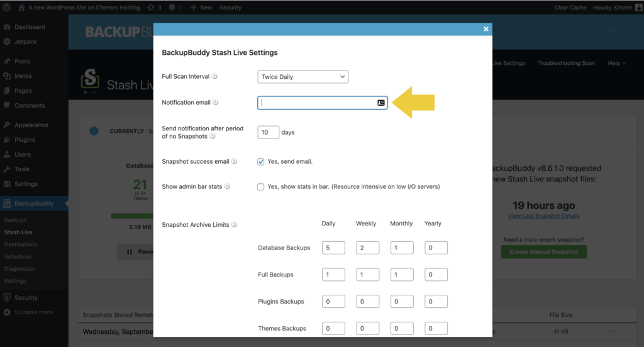Show help tip for Snapshot success email
The image size is (644, 347).
tap(234, 161)
